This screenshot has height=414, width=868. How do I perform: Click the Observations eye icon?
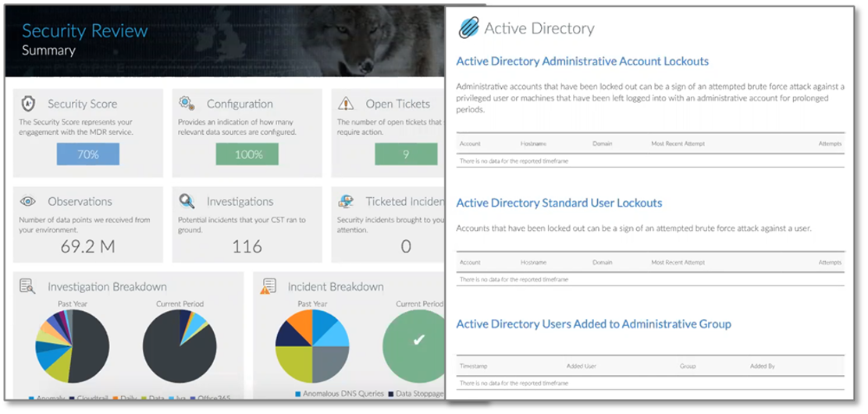[x=27, y=201]
